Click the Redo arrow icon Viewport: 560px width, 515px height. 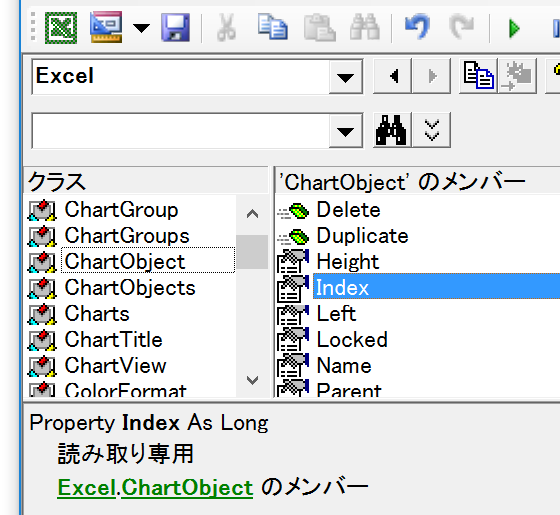tap(462, 26)
